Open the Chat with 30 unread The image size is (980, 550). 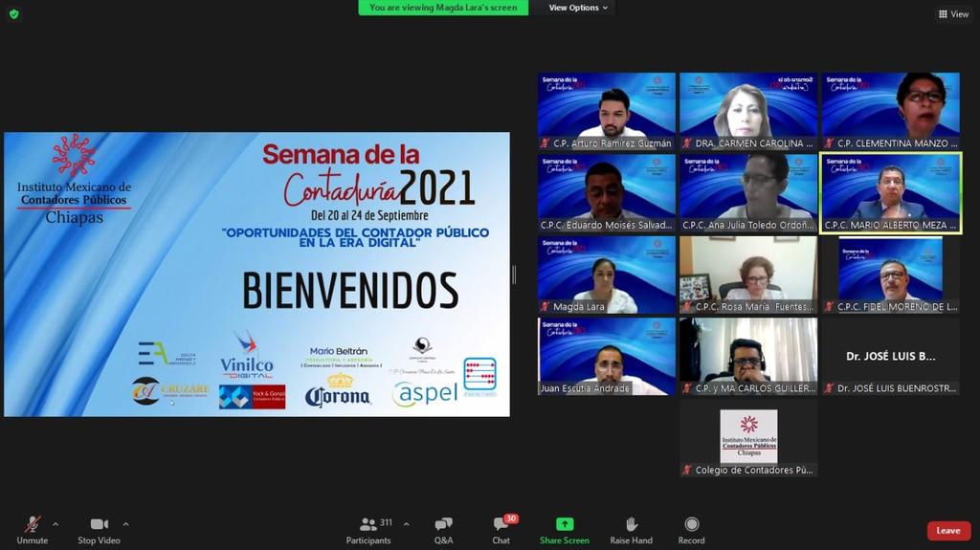coord(501,531)
